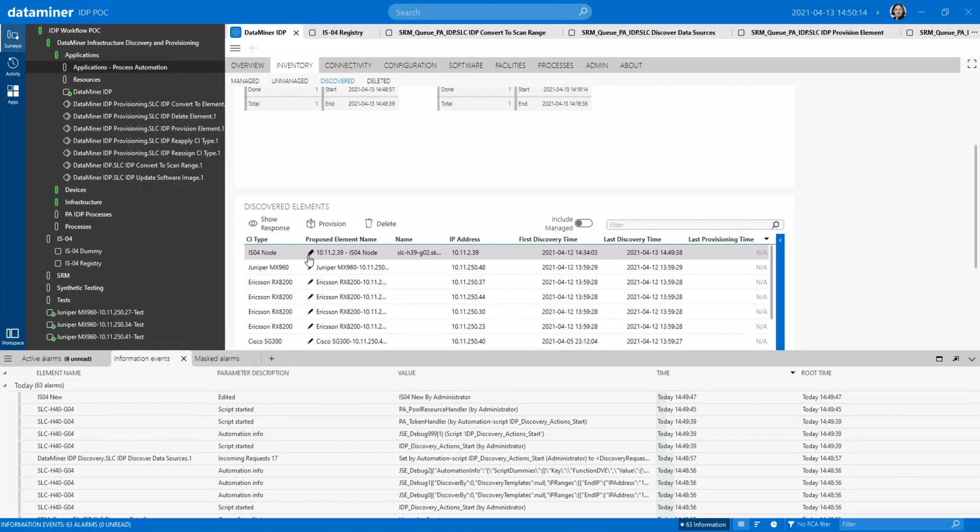Open the column chooser arrow beside Last Provisioning Time
Image resolution: width=980 pixels, height=532 pixels.
pyautogui.click(x=766, y=239)
